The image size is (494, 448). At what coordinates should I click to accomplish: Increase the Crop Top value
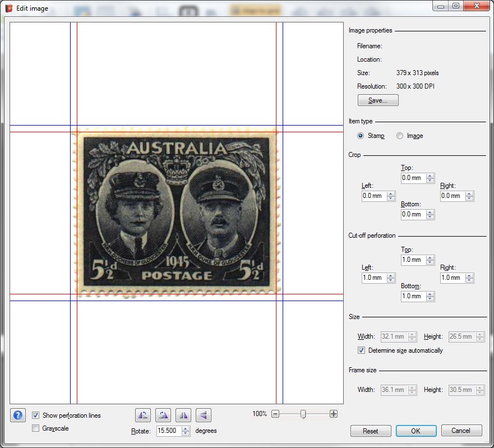click(430, 175)
